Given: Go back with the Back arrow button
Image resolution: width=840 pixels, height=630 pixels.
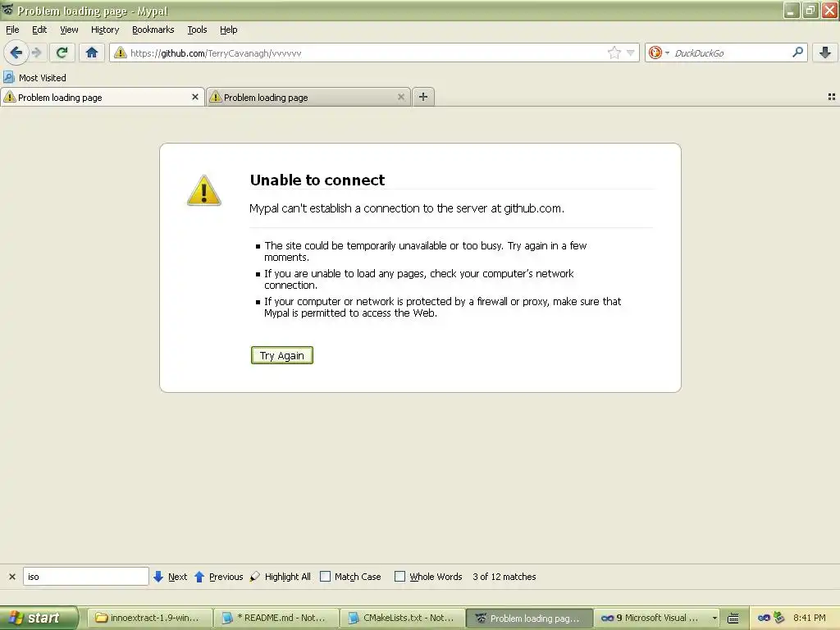Looking at the screenshot, I should coord(16,52).
